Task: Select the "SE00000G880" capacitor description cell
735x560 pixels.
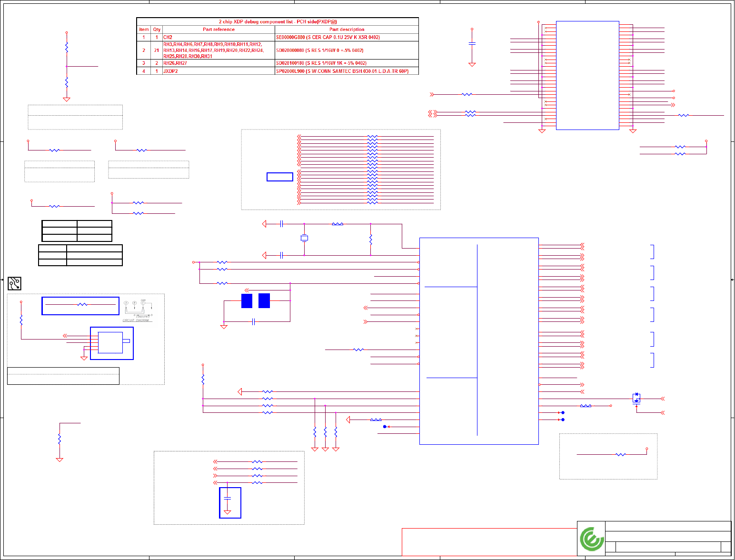Action: pyautogui.click(x=347, y=37)
